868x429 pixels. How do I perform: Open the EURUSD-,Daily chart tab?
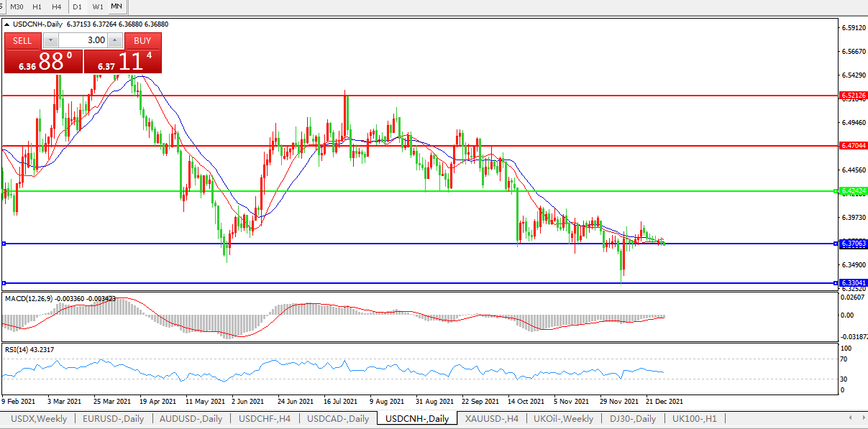[113, 418]
